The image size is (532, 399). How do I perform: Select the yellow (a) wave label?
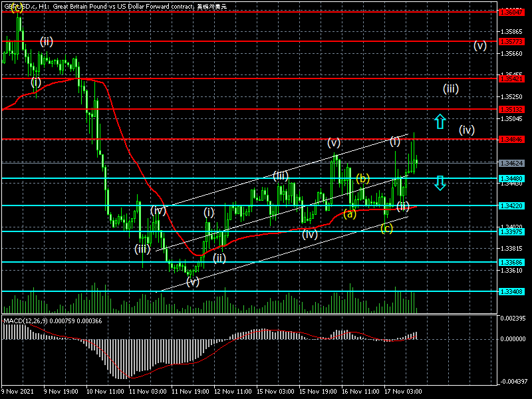coord(348,213)
